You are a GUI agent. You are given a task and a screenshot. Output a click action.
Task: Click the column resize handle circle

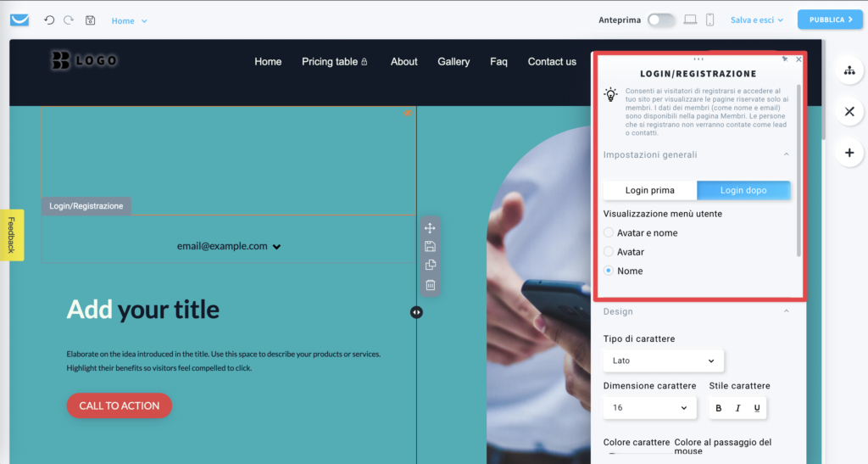coord(416,312)
